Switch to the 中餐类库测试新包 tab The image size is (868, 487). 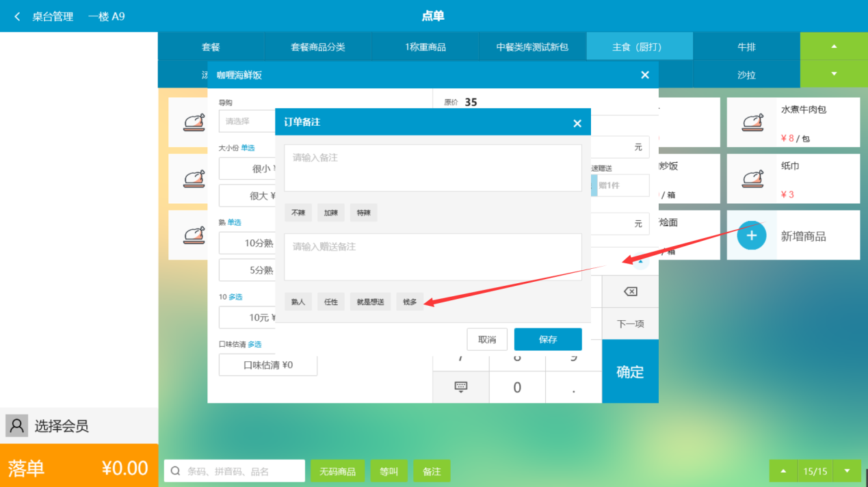[533, 47]
